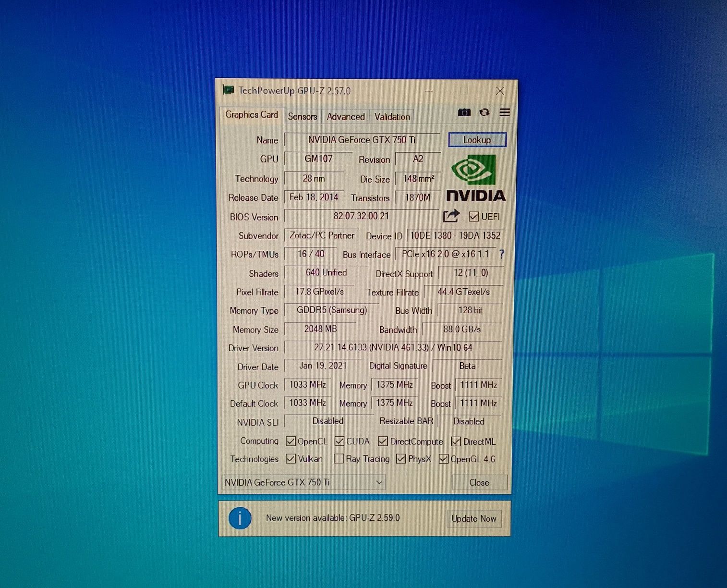Viewport: 727px width, 588px height.
Task: Click the Device ID value 10DE 1380 - 19DA 1352
Action: (455, 235)
